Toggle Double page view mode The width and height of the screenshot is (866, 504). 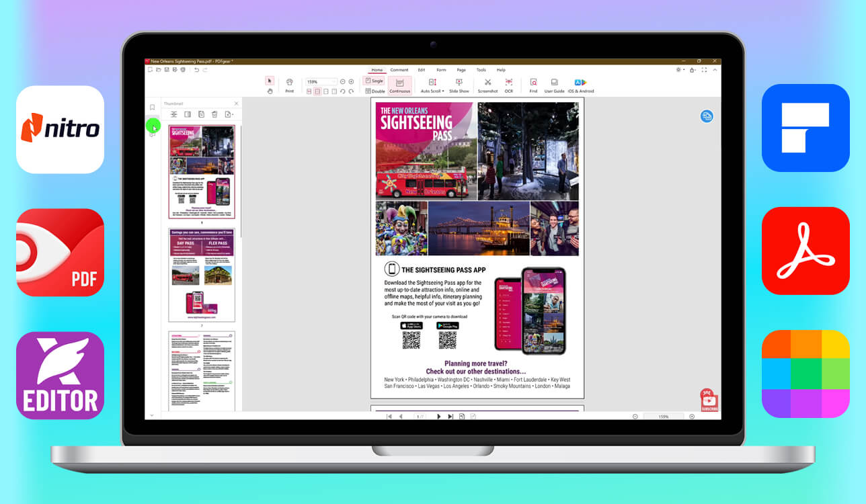pyautogui.click(x=375, y=91)
